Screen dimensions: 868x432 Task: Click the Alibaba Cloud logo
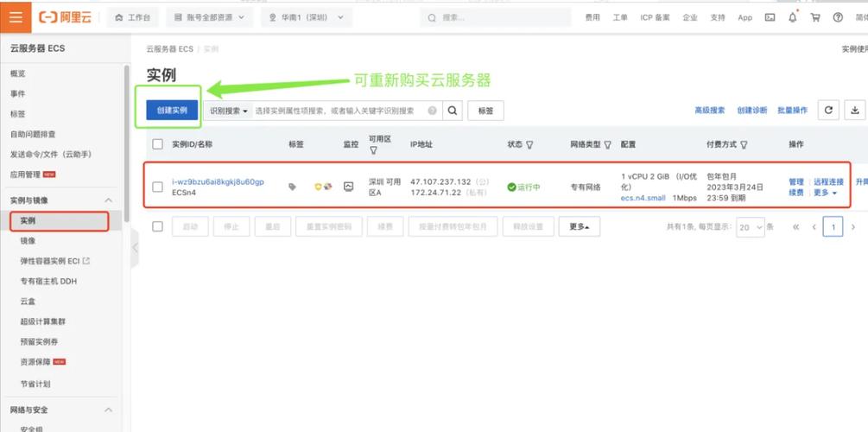click(66, 17)
